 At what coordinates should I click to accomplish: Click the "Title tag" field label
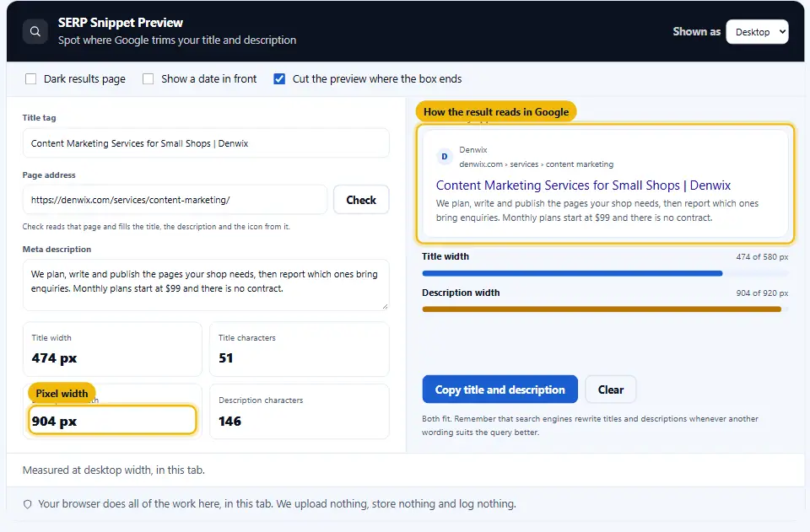[x=40, y=118]
